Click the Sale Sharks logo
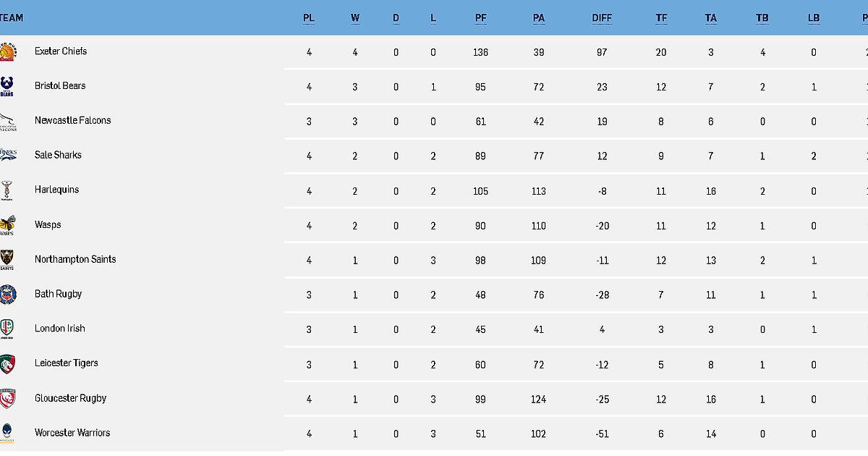 pyautogui.click(x=7, y=156)
